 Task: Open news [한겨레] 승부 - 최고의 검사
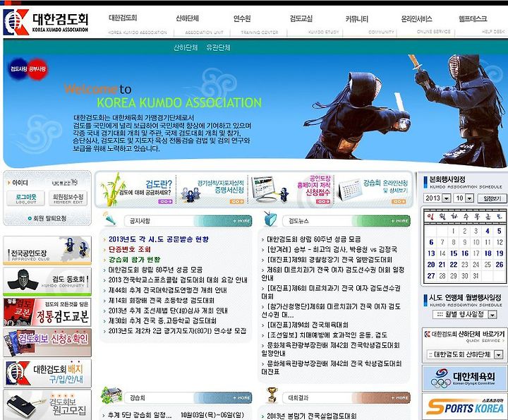(332, 250)
